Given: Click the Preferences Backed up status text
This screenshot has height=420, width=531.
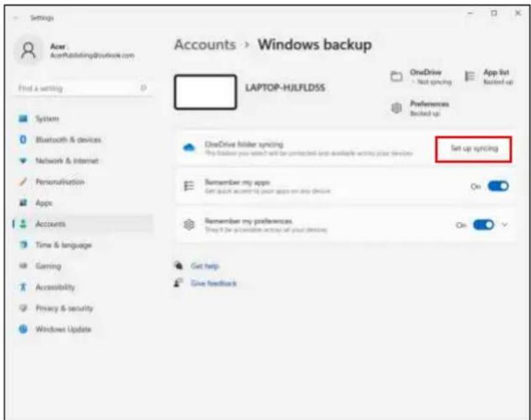Looking at the screenshot, I should point(425,113).
